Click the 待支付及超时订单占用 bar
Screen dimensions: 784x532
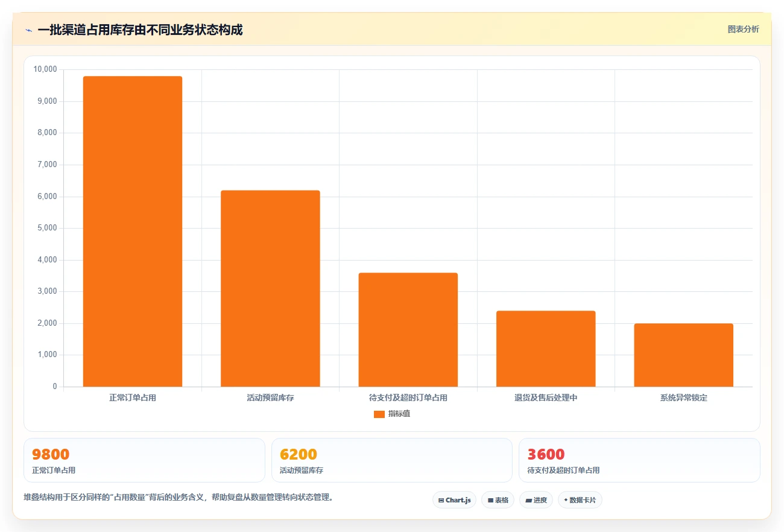[408, 330]
